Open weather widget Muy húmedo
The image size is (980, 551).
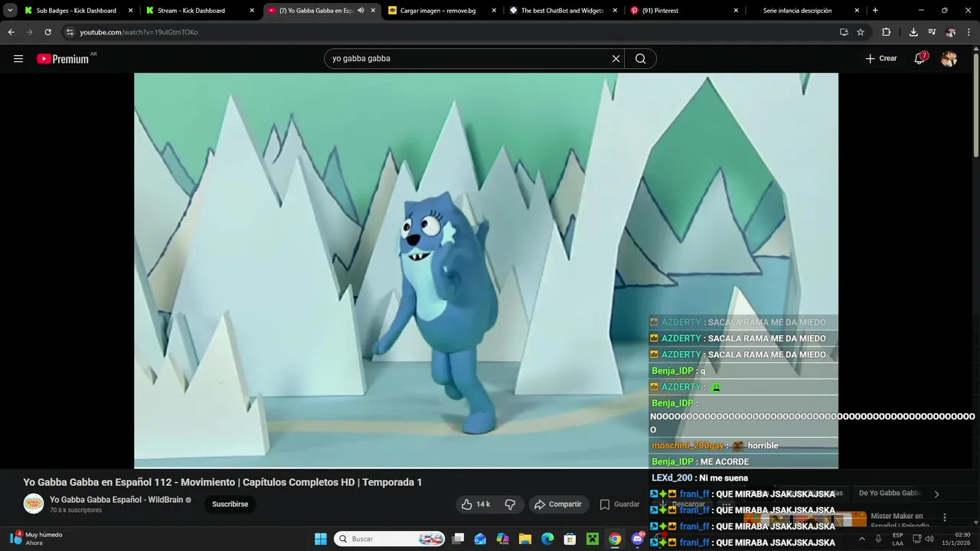tap(37, 538)
